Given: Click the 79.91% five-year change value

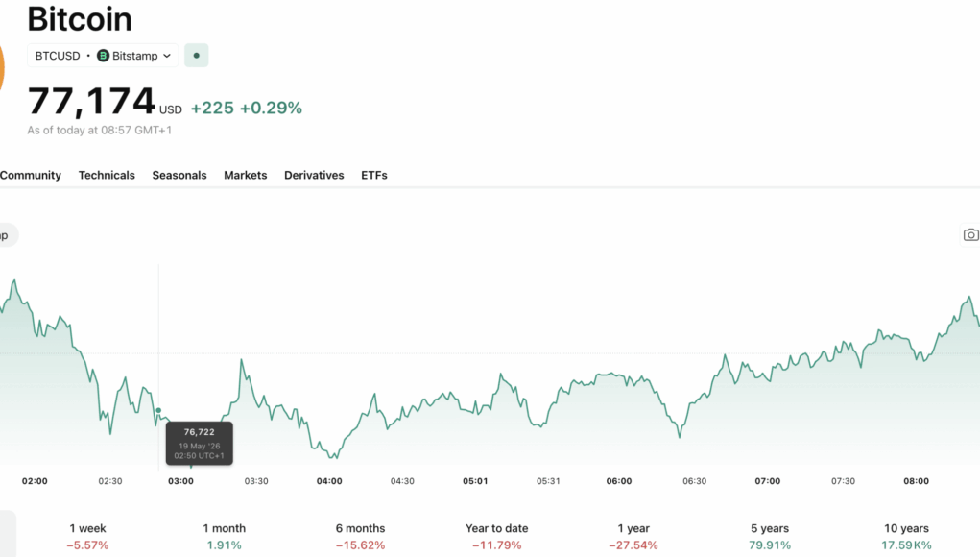Looking at the screenshot, I should point(770,545).
